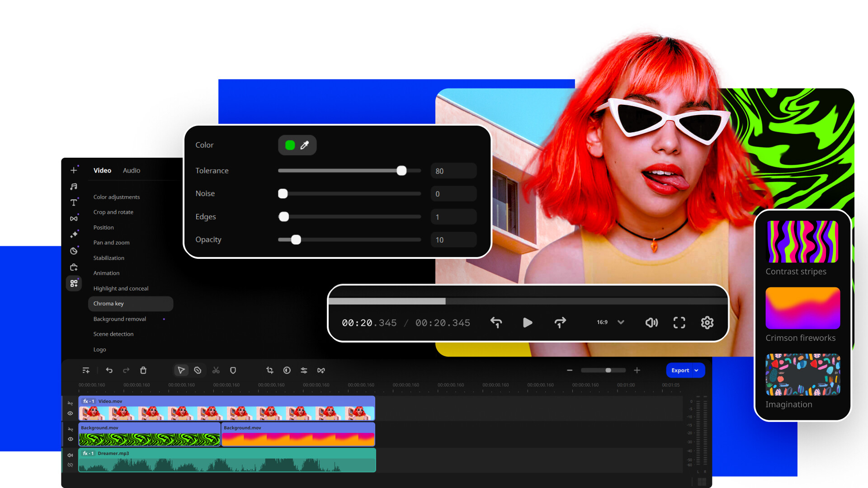Select the music/audio tool in the sidebar

coord(74,186)
